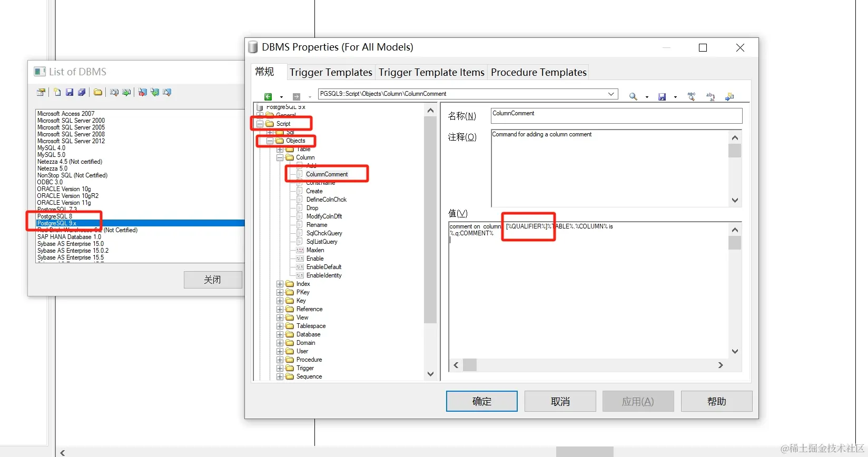Select Microsoft SQL Server 2012 in list
Screen dimensions: 868x457
pos(71,141)
